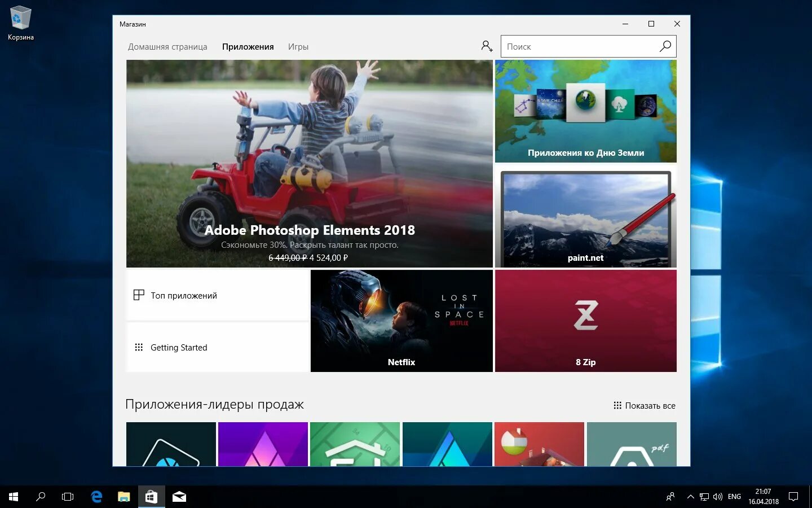Click the grid icon beside Показать все

point(617,405)
